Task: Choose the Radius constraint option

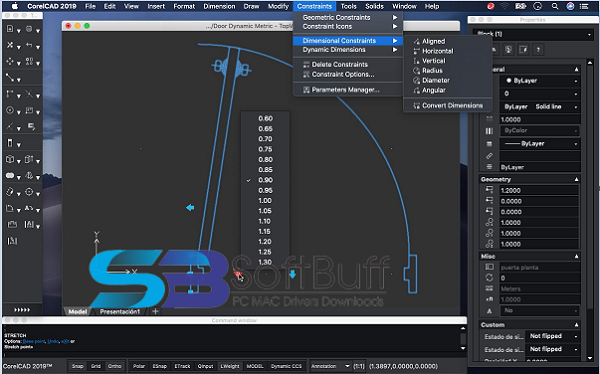Action: [432, 70]
